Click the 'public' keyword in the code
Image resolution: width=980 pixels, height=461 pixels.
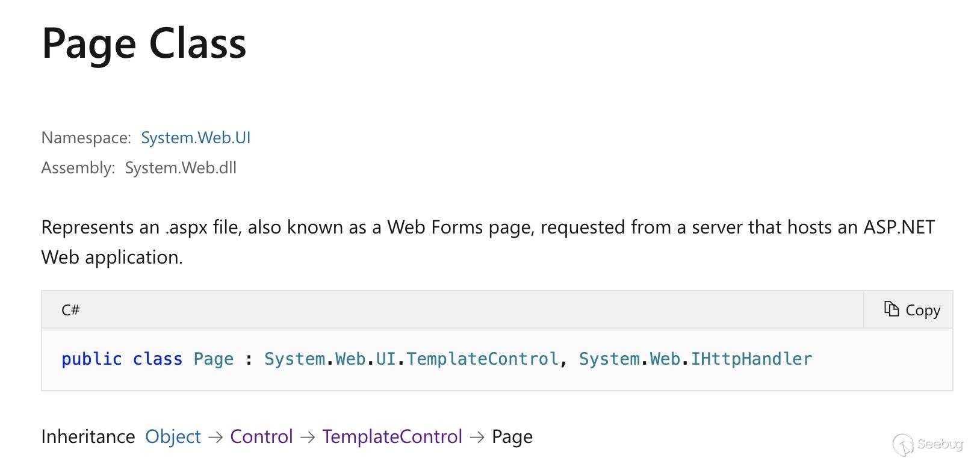pos(91,359)
